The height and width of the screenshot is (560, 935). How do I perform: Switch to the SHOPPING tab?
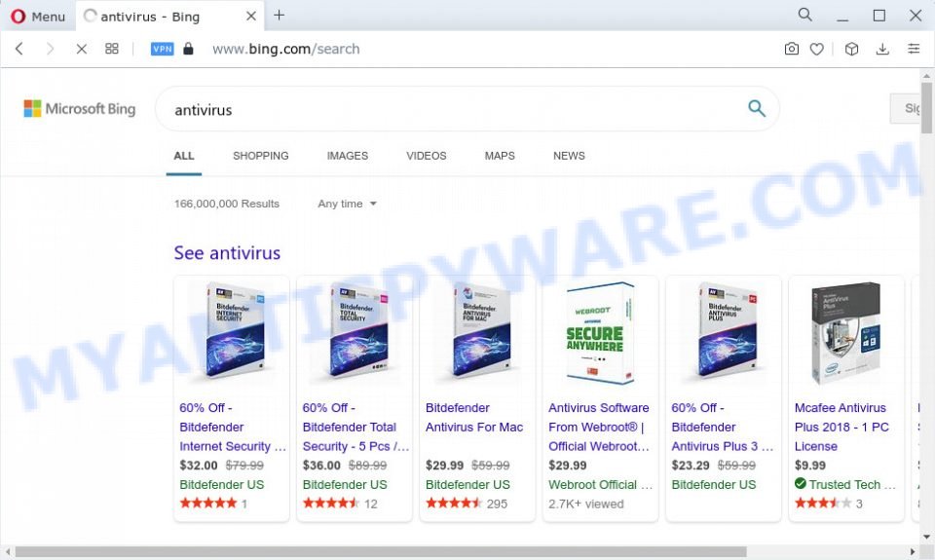(x=261, y=156)
